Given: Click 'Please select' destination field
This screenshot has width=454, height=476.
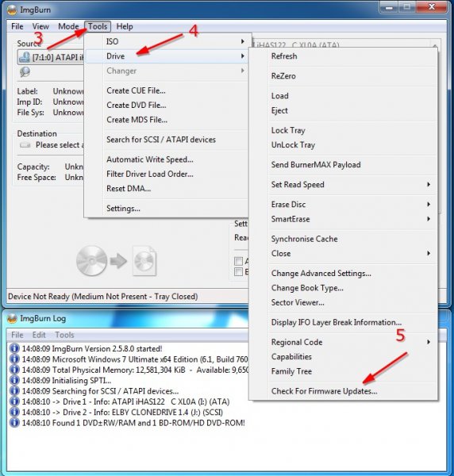Looking at the screenshot, I should point(60,145).
